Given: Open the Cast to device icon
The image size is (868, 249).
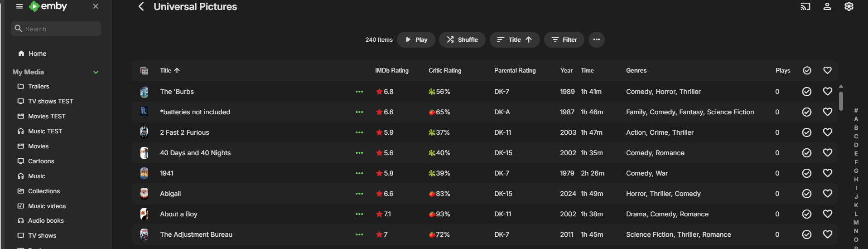Looking at the screenshot, I should coord(805,6).
